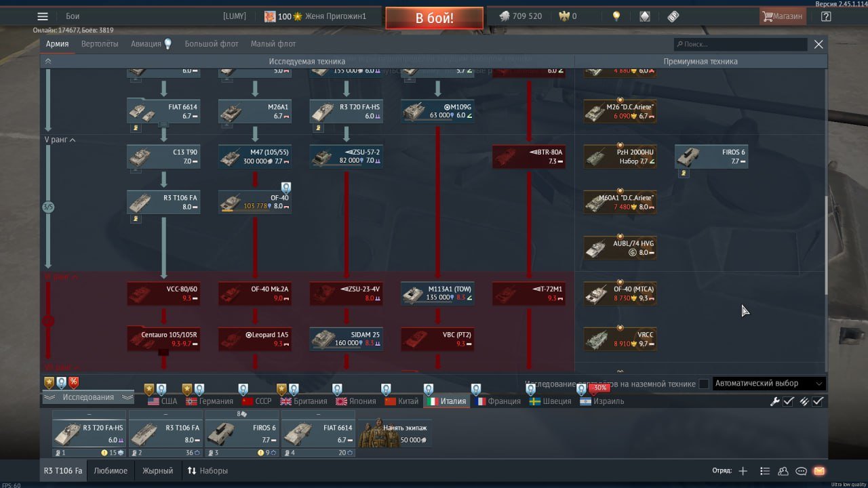Select crew slot FIROS 6
Viewport: 868px width, 488px height.
tap(242, 434)
